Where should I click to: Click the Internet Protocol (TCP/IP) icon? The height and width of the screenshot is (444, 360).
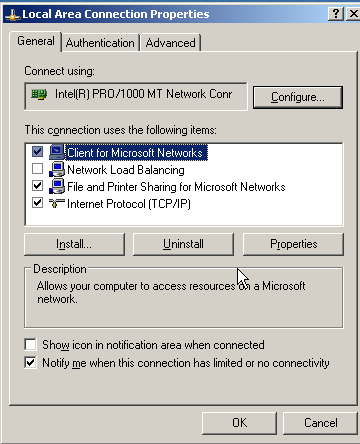[x=57, y=203]
